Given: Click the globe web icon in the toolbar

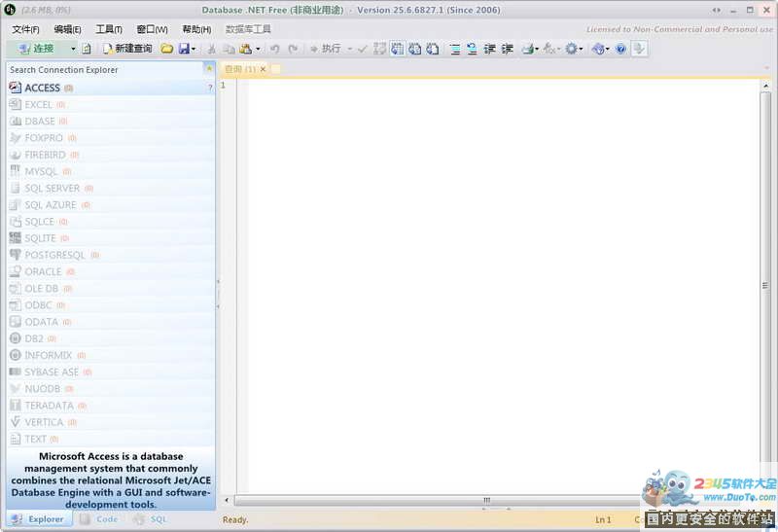Looking at the screenshot, I should pyautogui.click(x=598, y=49).
